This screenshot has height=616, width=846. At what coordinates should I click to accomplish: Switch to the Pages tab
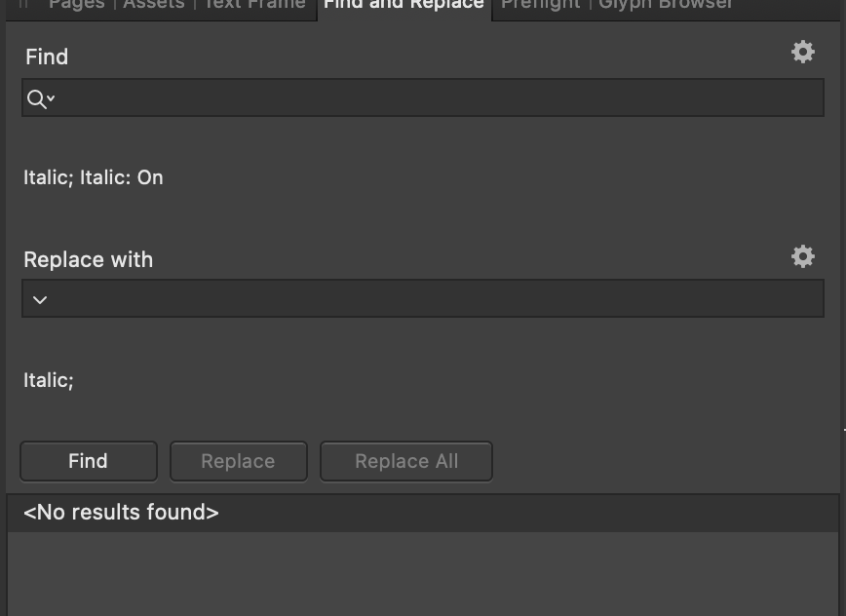(x=76, y=5)
